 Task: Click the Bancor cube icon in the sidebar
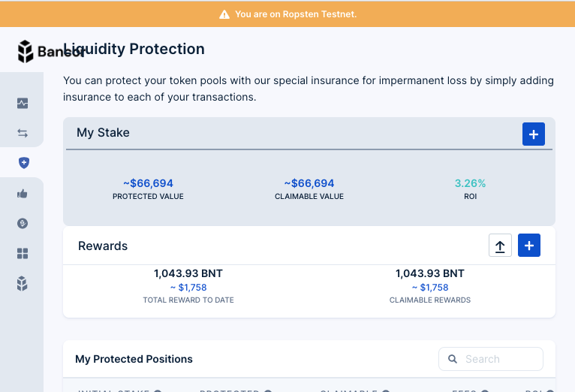pos(23,283)
